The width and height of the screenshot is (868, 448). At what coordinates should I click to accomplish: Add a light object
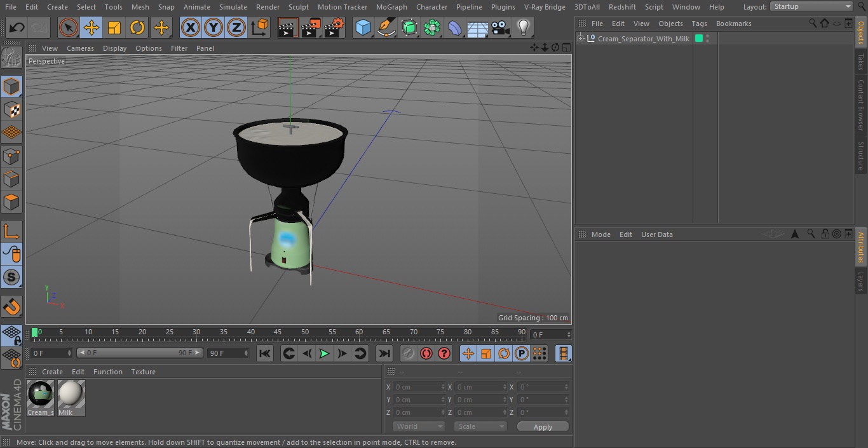pos(524,28)
